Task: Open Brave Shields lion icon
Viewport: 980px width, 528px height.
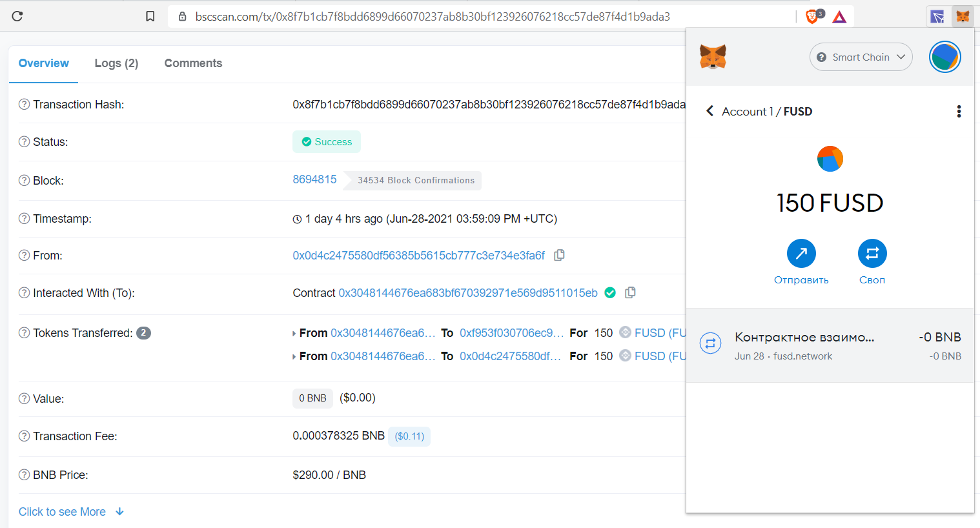Action: tap(813, 16)
